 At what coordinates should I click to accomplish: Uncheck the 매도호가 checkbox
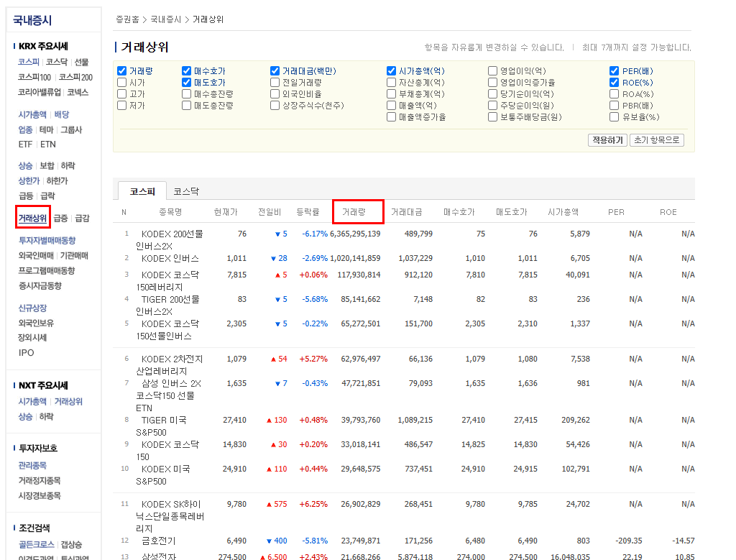(x=187, y=83)
